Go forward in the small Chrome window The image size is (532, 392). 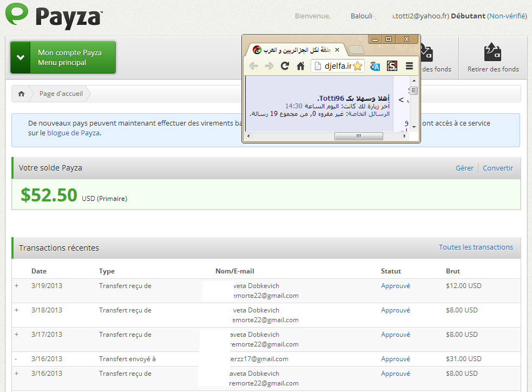click(x=269, y=66)
